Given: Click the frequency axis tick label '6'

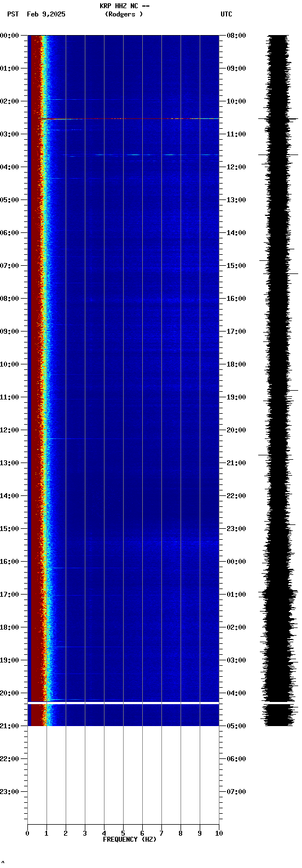Looking at the screenshot, I should (142, 833).
